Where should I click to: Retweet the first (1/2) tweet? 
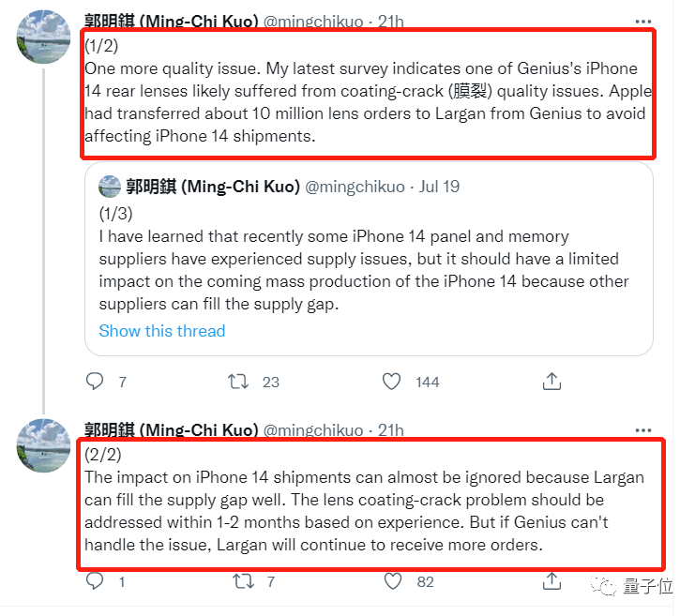(239, 382)
